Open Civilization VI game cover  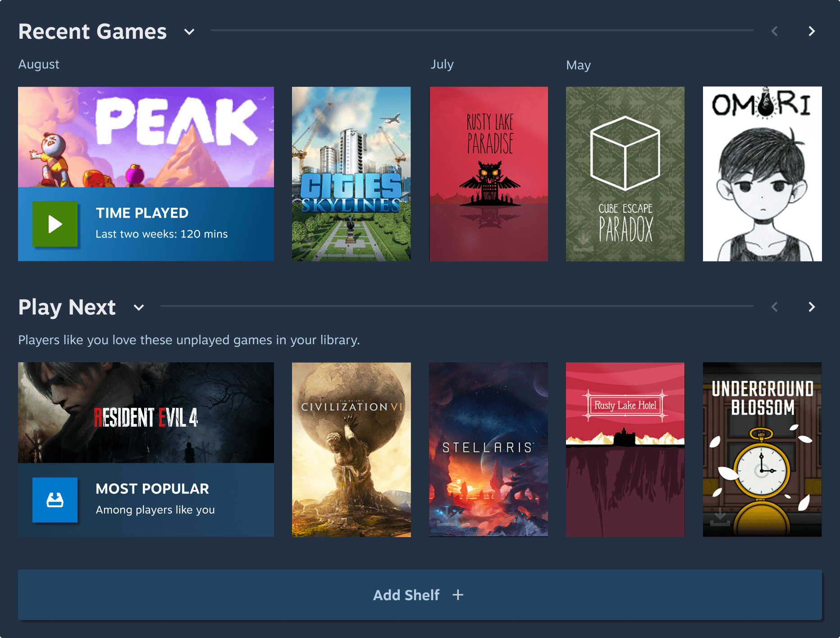point(352,450)
